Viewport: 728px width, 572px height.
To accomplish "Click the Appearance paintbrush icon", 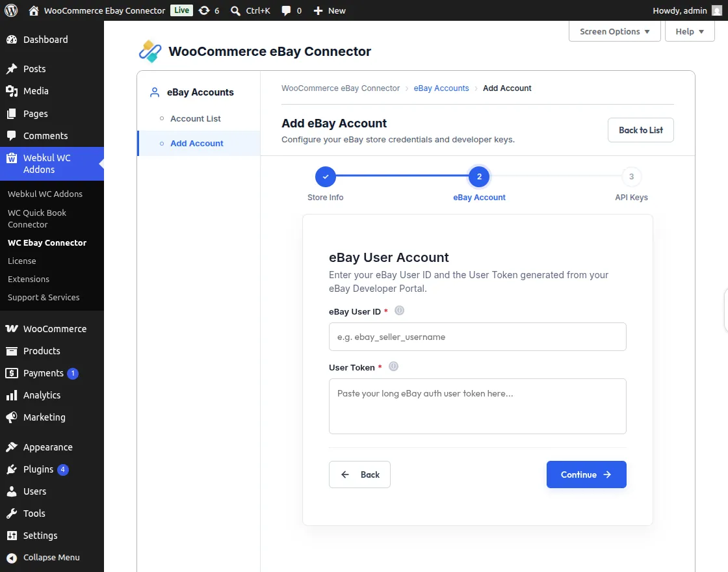I will pos(12,447).
